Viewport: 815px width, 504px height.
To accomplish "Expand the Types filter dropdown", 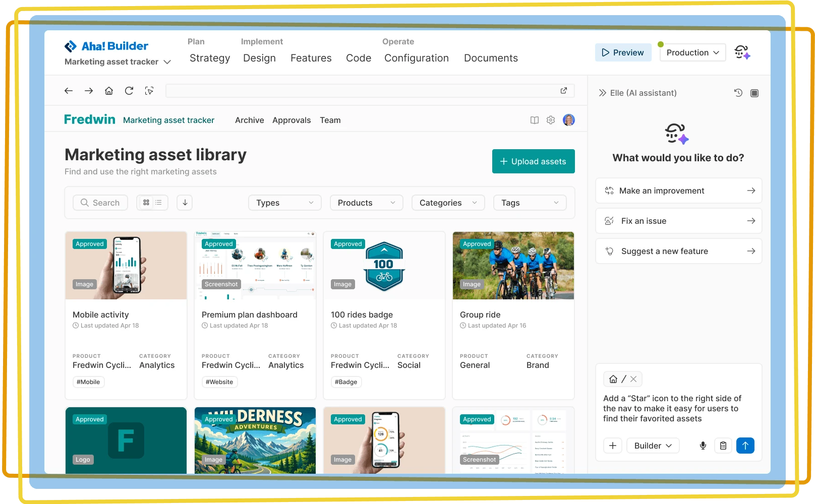I will click(284, 202).
